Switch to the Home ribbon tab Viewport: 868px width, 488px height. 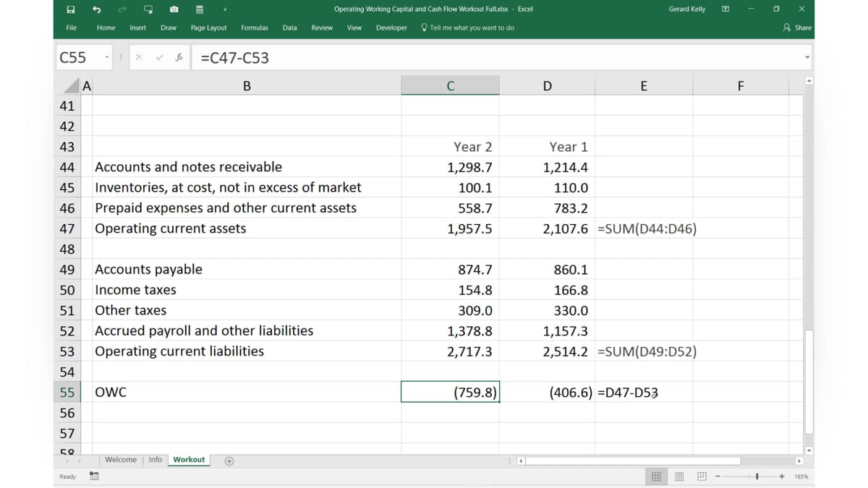[x=106, y=27]
